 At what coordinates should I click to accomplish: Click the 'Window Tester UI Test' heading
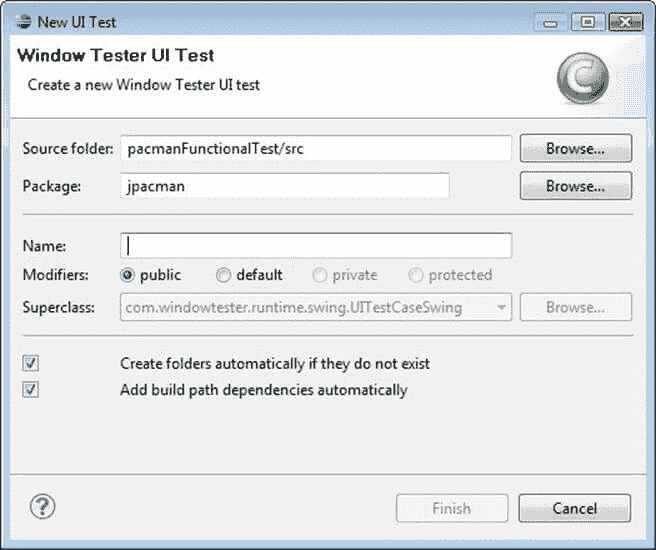(x=116, y=55)
